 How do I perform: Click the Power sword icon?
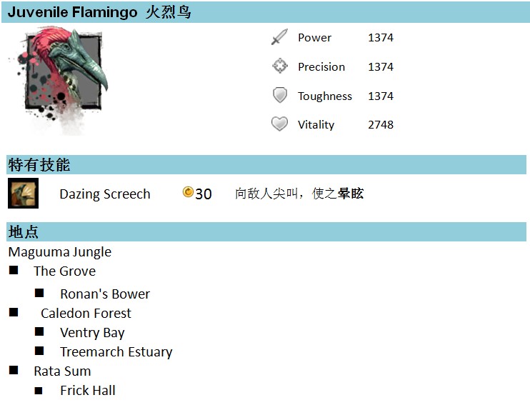(279, 37)
